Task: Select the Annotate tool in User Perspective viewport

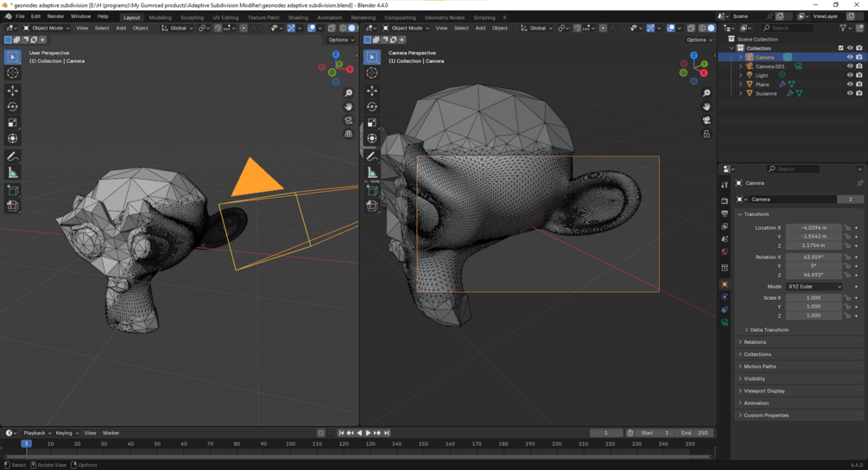Action: [12, 156]
